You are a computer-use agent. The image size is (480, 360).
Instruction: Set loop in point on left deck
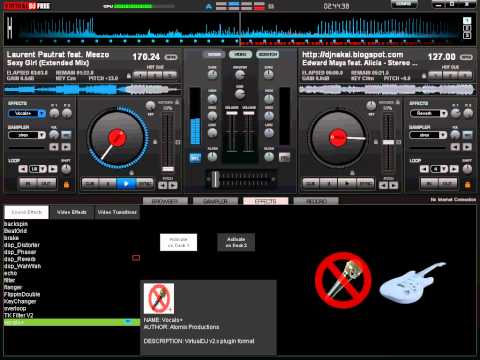[x=29, y=184]
